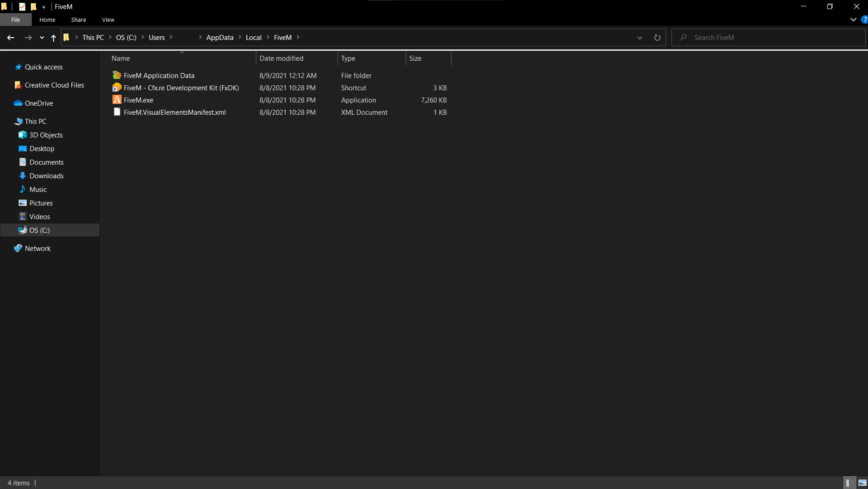Open the File menu
868x489 pixels.
point(16,20)
